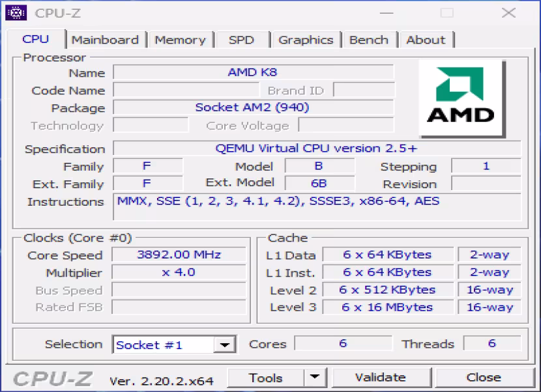Click the Package value Socket AM2 (940)
The height and width of the screenshot is (392, 541).
pos(254,107)
